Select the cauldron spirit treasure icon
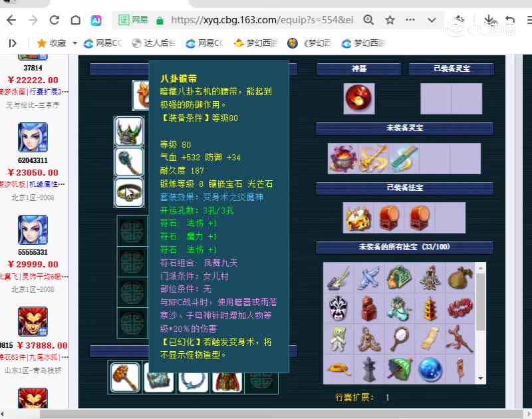This screenshot has width=532, height=419. (x=343, y=158)
